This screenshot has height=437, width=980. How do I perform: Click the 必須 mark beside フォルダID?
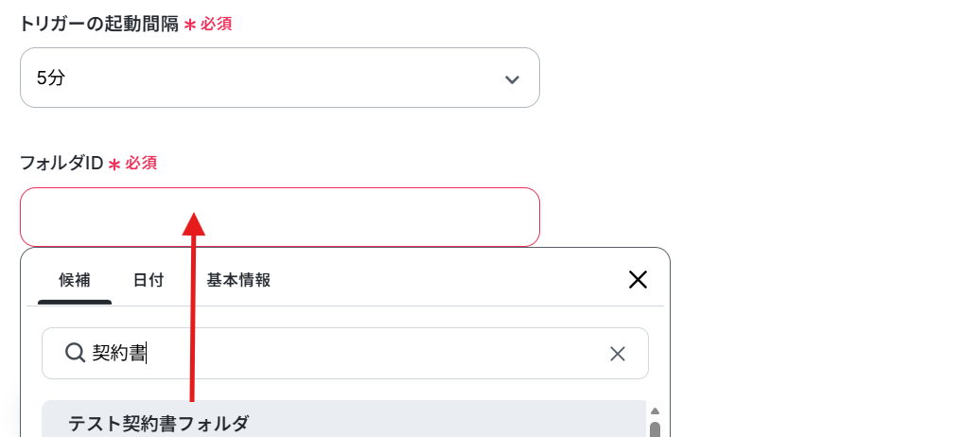tap(141, 164)
